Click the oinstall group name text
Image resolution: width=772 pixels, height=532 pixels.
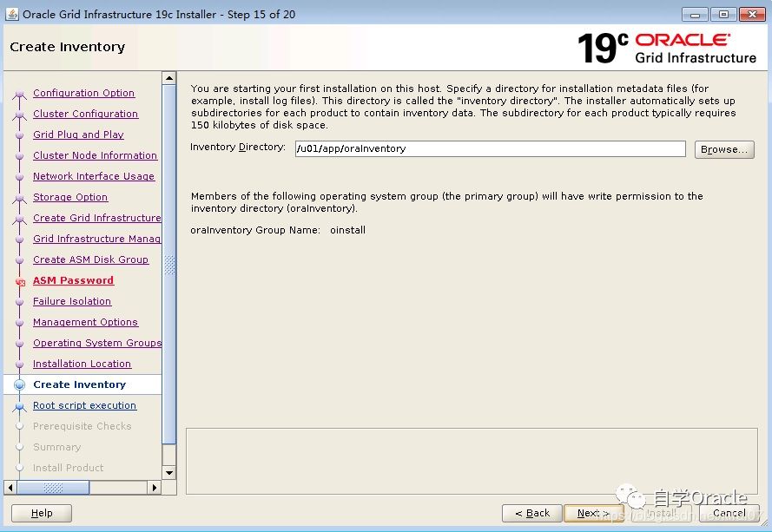click(x=347, y=230)
